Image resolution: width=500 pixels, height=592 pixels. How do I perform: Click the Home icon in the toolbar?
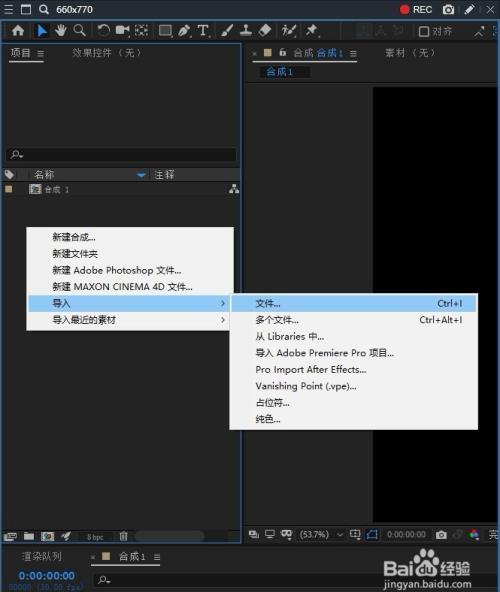tap(18, 31)
